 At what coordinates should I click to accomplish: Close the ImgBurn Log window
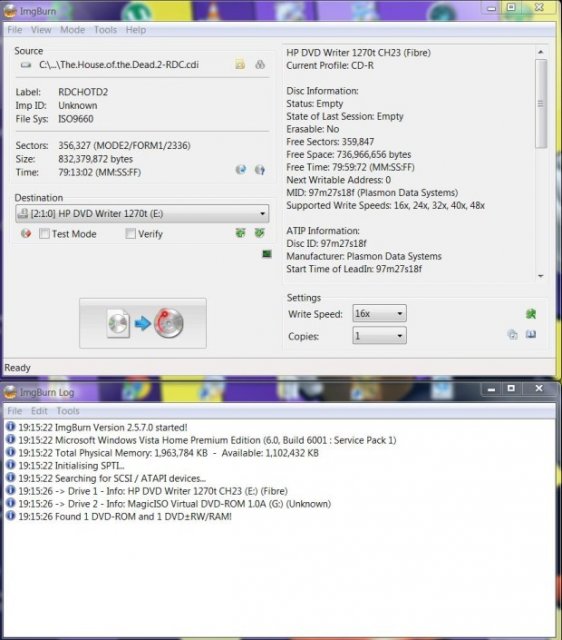tap(539, 389)
